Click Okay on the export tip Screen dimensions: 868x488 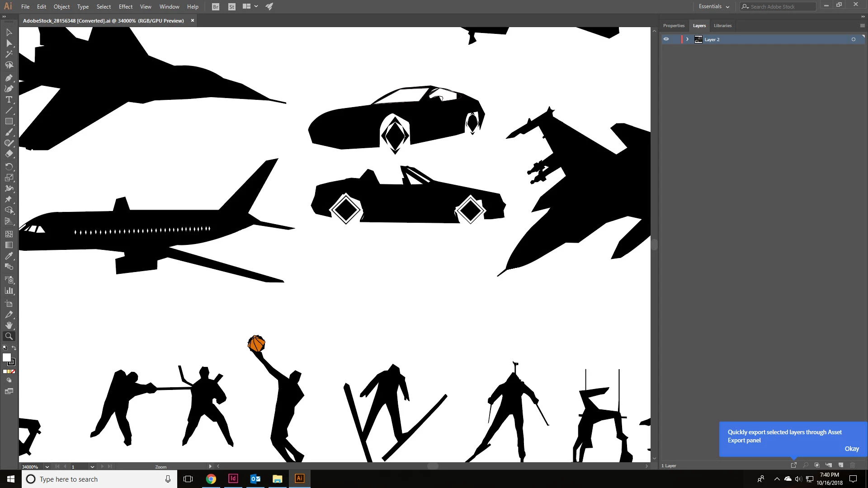tap(851, 449)
